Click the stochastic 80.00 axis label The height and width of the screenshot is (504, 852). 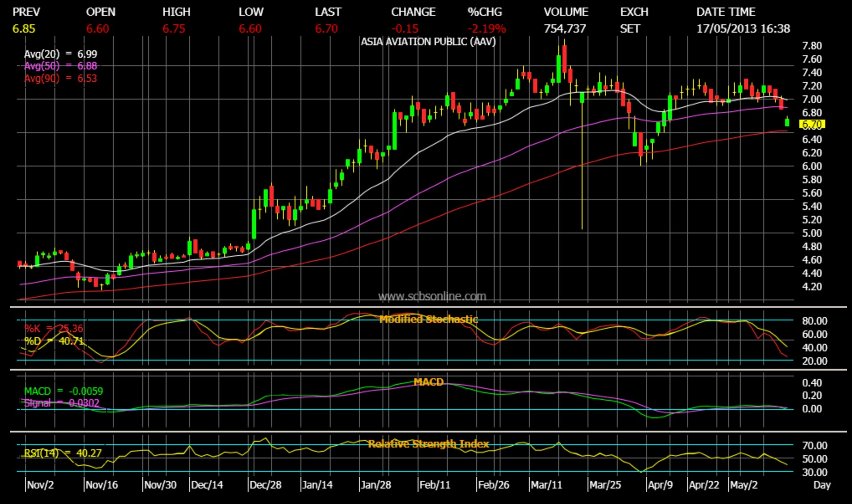pos(814,321)
